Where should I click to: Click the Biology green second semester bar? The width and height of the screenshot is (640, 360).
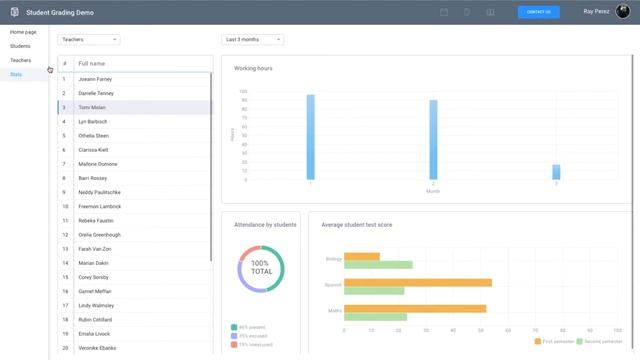(378, 265)
